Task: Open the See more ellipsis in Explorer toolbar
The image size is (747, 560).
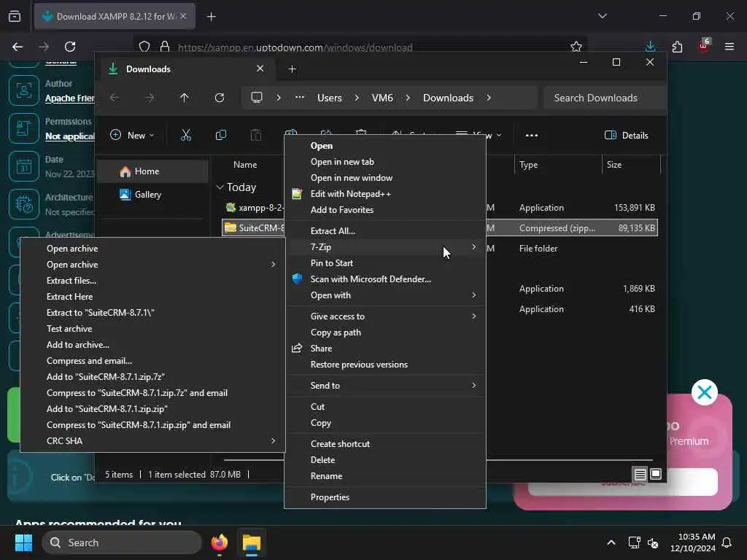Action: (x=532, y=135)
